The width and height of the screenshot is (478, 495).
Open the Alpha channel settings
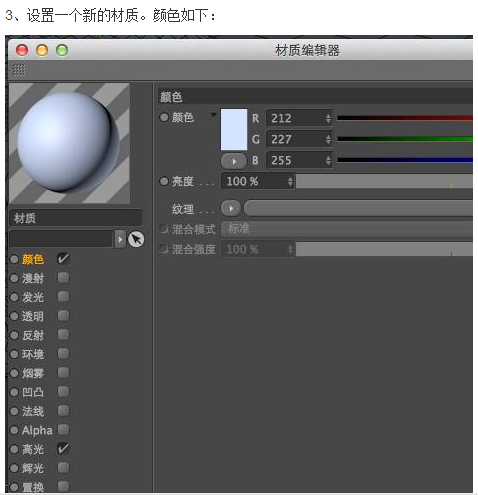37,430
